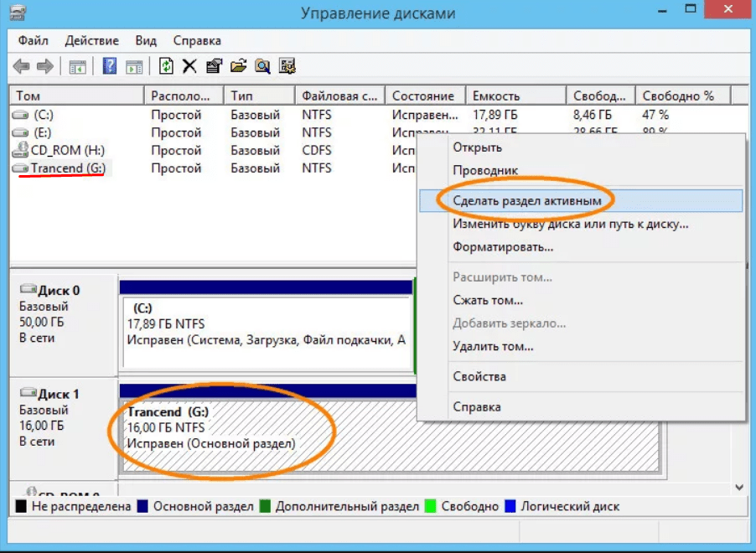
Task: Click the Forward arrow in toolbar
Action: [45, 66]
